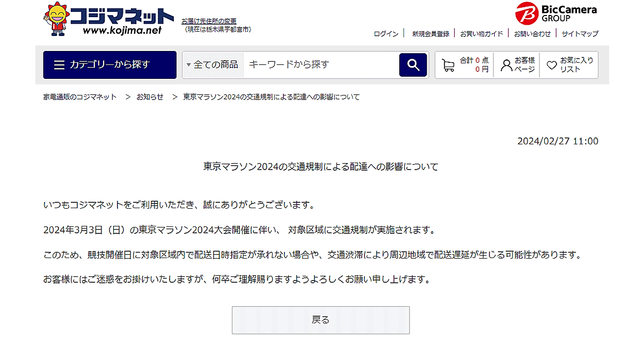The width and height of the screenshot is (644, 338).
Task: Open the shopping cart icon
Action: coord(448,65)
